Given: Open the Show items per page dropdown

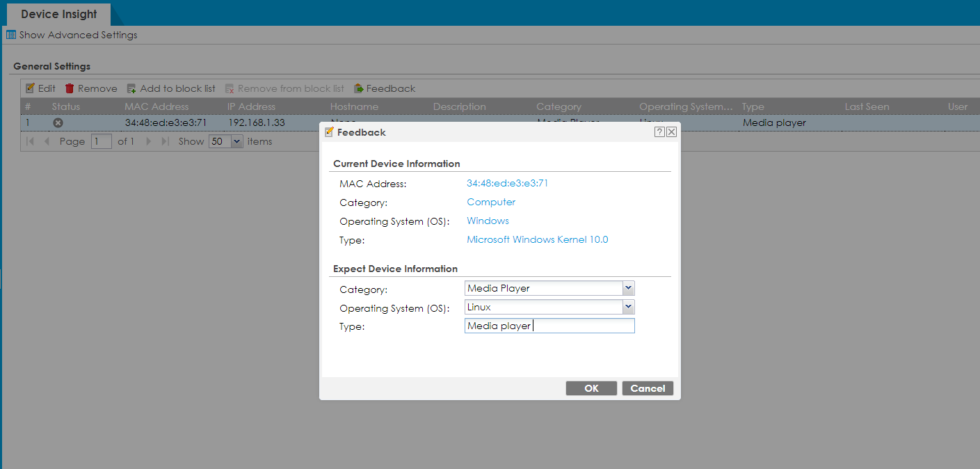Looking at the screenshot, I should click(236, 141).
